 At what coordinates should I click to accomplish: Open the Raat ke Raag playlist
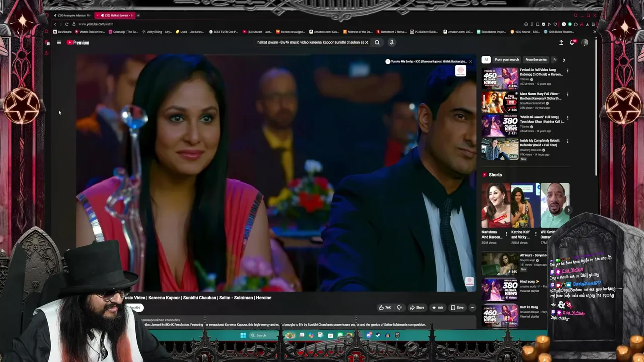point(500,315)
